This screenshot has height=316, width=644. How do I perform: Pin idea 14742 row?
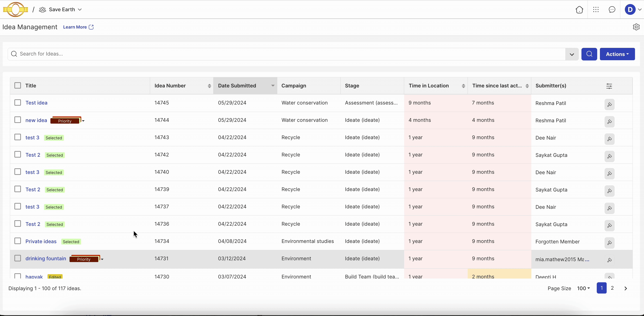(609, 156)
